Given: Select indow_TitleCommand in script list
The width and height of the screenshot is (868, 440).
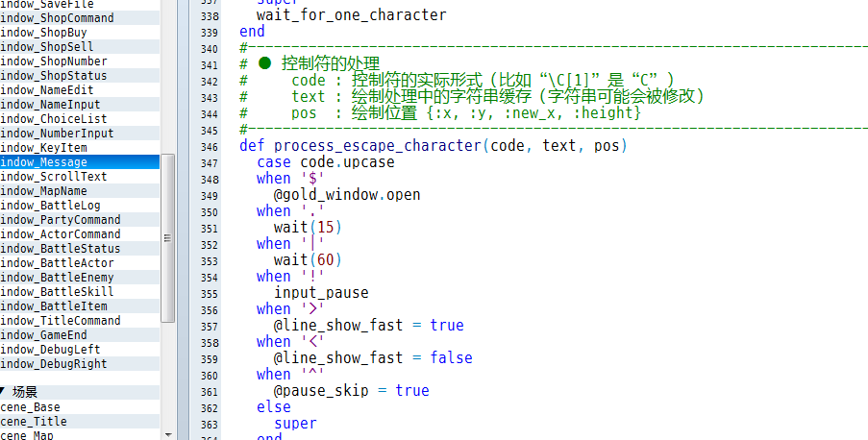Looking at the screenshot, I should 80,321.
